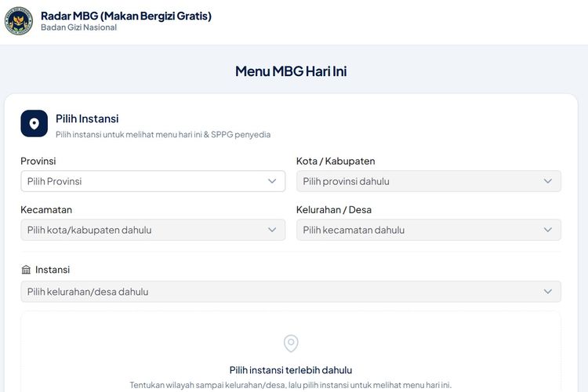Image resolution: width=588 pixels, height=392 pixels.
Task: Click the location pin icon beside Pilih Instansi
Action: tap(34, 123)
